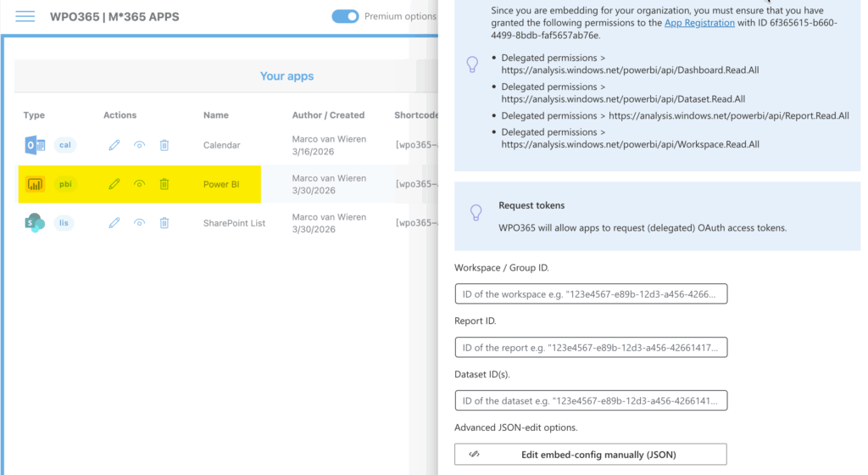Click the Author / Created column header
The width and height of the screenshot is (868, 475).
(328, 115)
